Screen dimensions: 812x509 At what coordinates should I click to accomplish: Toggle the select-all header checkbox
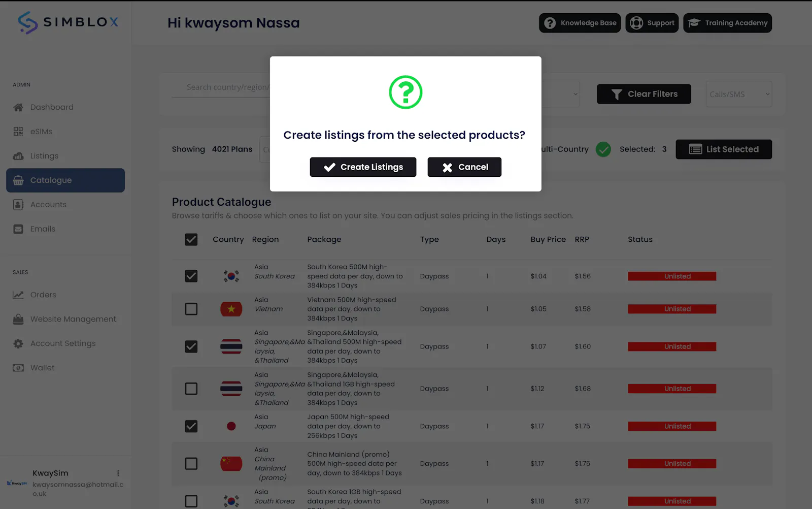coord(191,239)
